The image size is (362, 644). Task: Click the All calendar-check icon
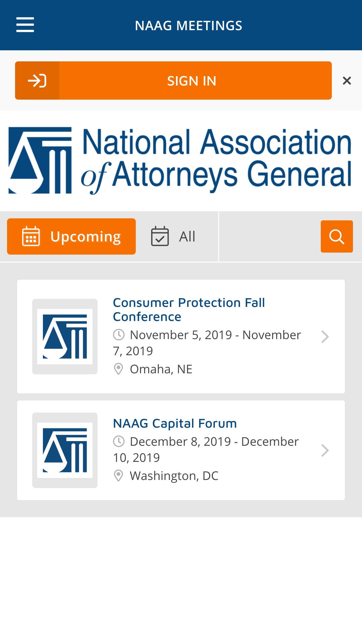click(160, 236)
